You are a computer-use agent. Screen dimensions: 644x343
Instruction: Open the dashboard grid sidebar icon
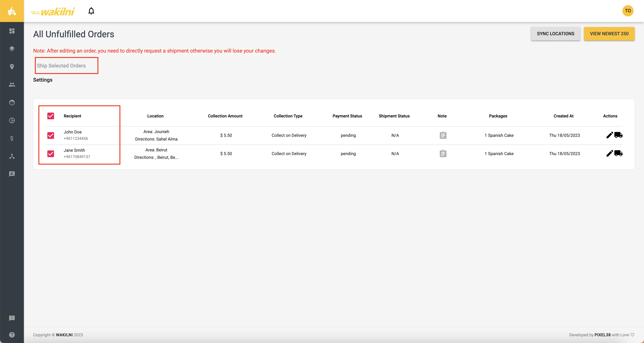click(x=12, y=31)
